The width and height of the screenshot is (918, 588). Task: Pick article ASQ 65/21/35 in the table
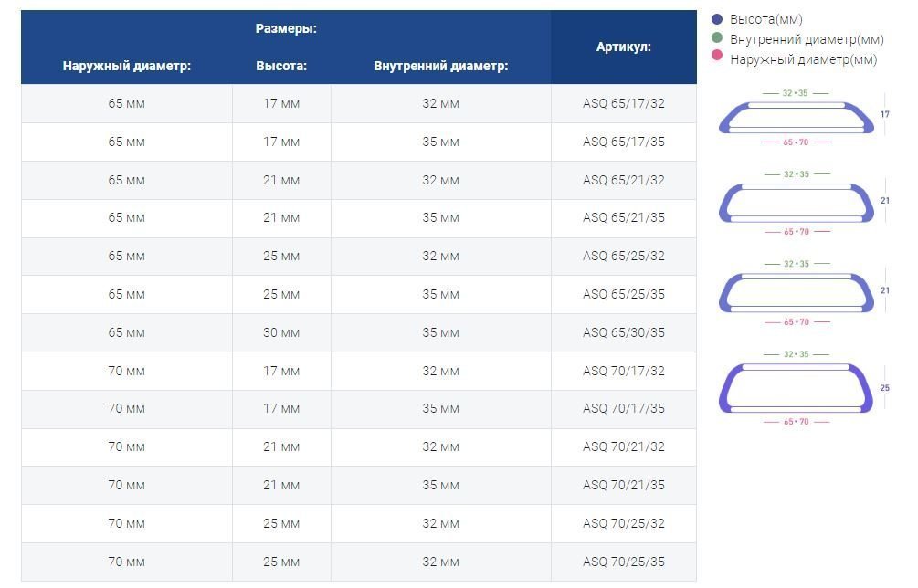pos(624,218)
